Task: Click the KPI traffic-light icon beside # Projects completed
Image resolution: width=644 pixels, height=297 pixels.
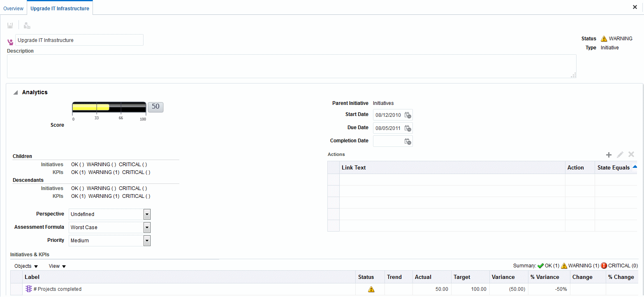Action: coord(28,289)
